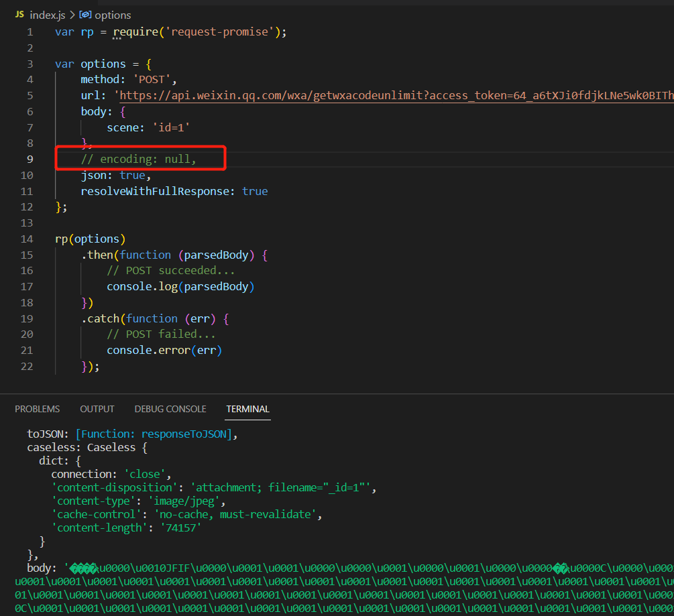Click 'content-length': '74157' terminal line
Viewport: 674px width, 616px height.
pyautogui.click(x=126, y=528)
